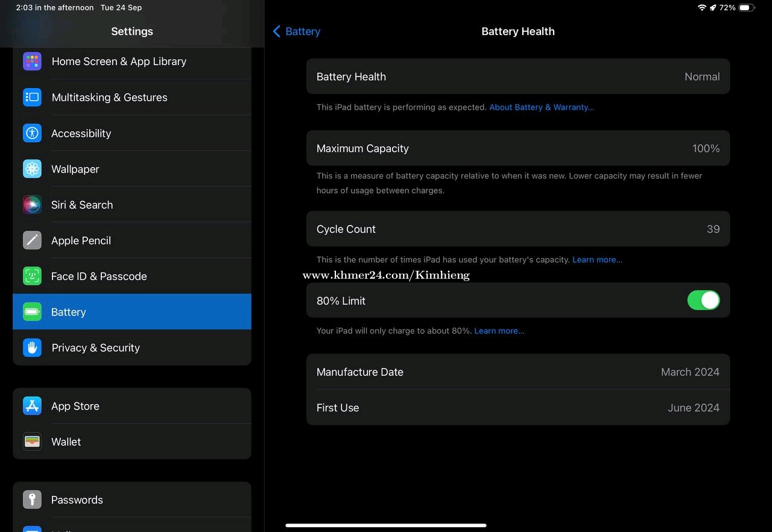The image size is (772, 532).
Task: Tap the Wallpaper flower icon
Action: (32, 169)
